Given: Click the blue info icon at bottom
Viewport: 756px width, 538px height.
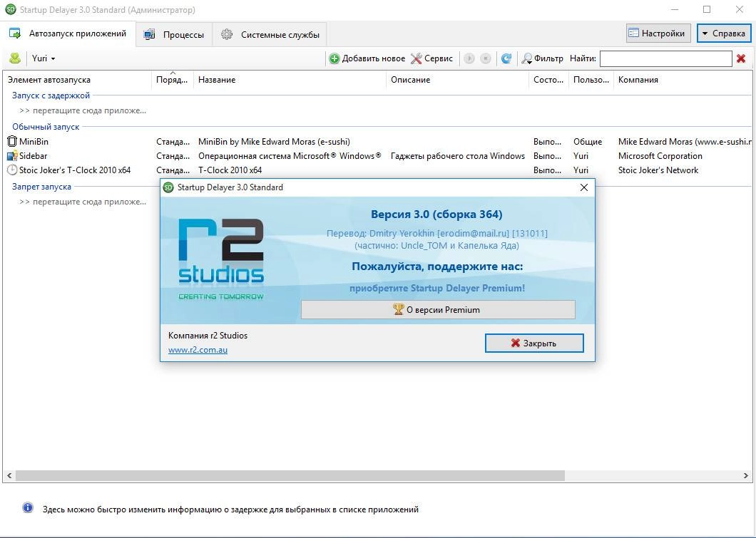Looking at the screenshot, I should click(x=28, y=507).
